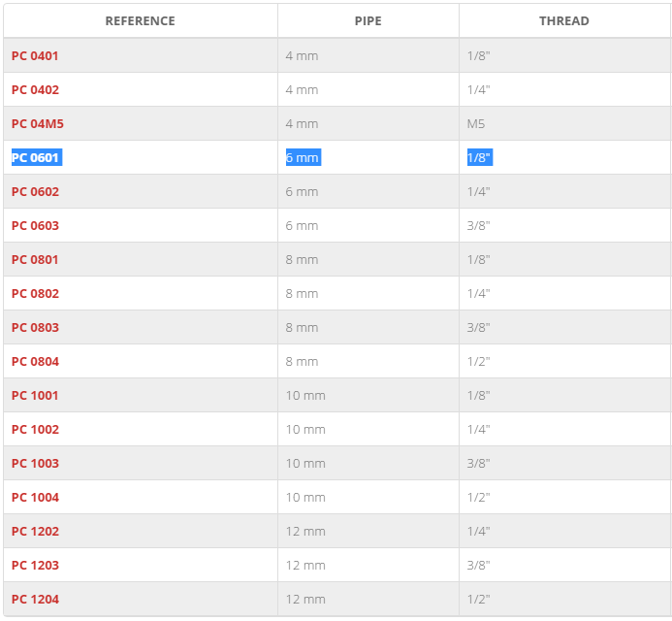Click the REFERENCE column header

point(141,20)
